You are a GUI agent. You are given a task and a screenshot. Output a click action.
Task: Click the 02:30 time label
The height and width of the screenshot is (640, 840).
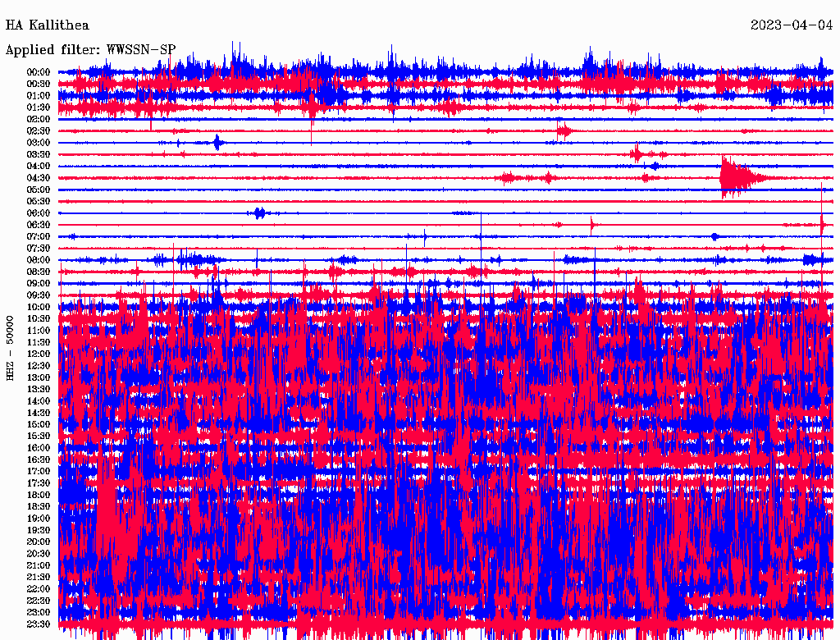point(39,130)
